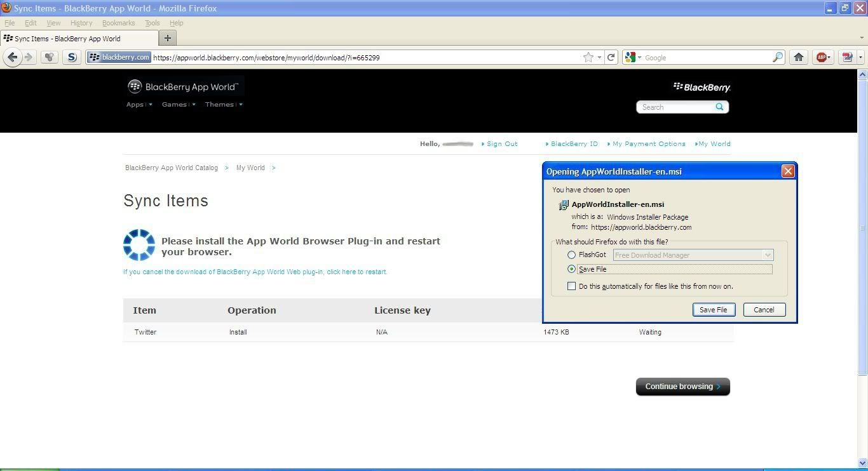Viewport: 868px width, 471px height.
Task: Go back using the browser Back arrow
Action: click(x=12, y=57)
